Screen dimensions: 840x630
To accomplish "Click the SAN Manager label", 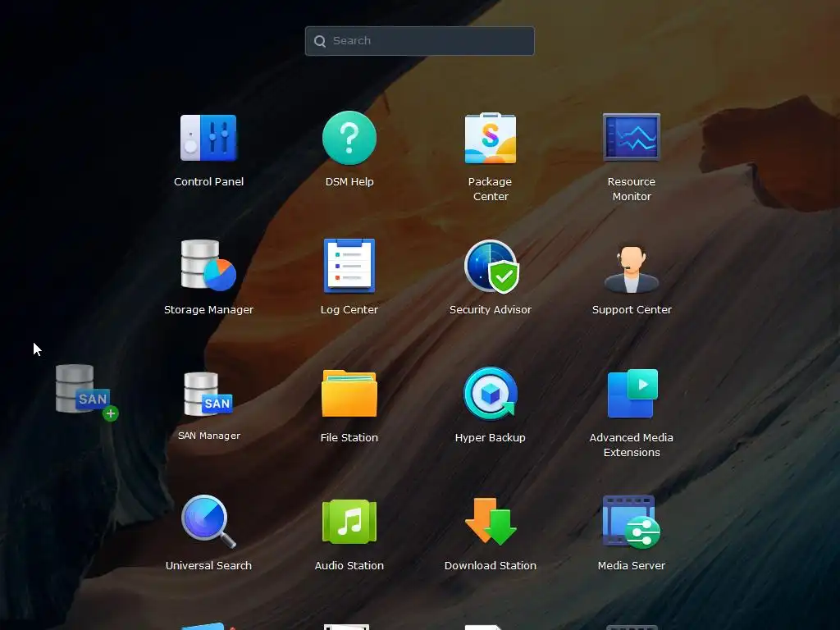I will click(209, 436).
